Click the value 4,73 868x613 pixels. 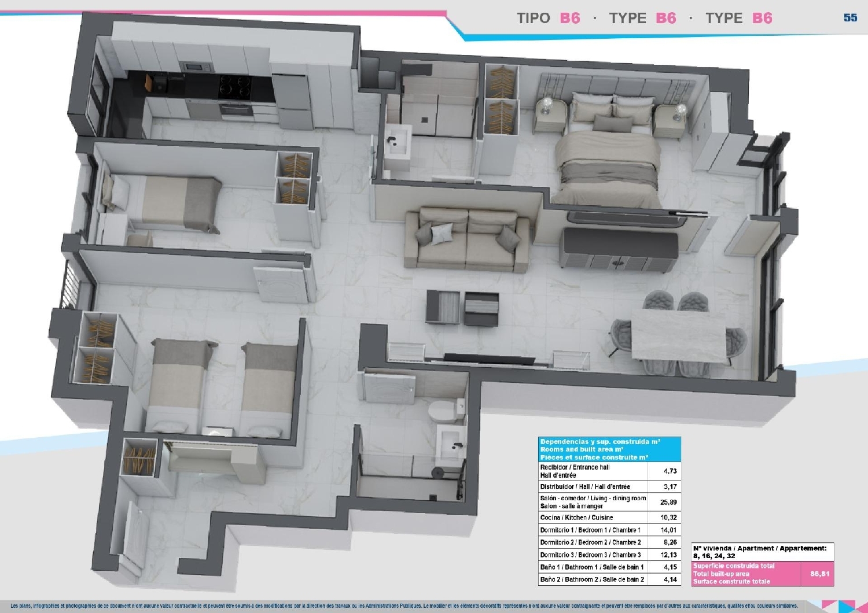pyautogui.click(x=670, y=471)
